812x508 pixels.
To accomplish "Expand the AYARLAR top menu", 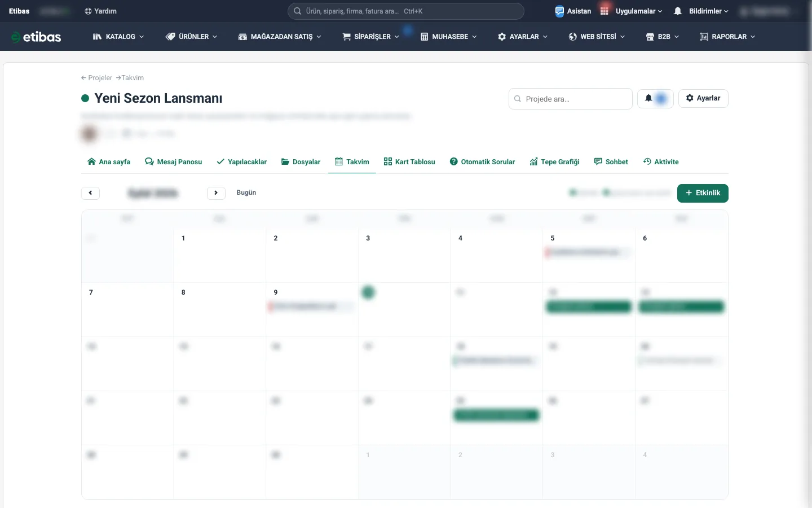I will (x=523, y=37).
